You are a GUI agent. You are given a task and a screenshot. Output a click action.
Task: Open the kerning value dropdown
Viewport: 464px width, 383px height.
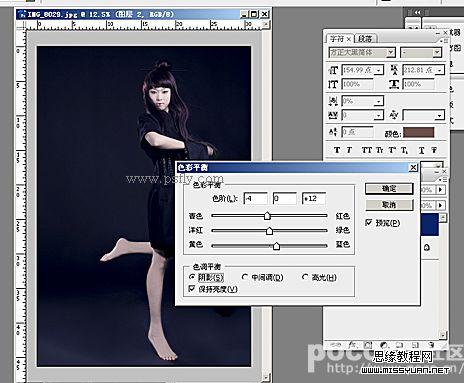point(440,115)
